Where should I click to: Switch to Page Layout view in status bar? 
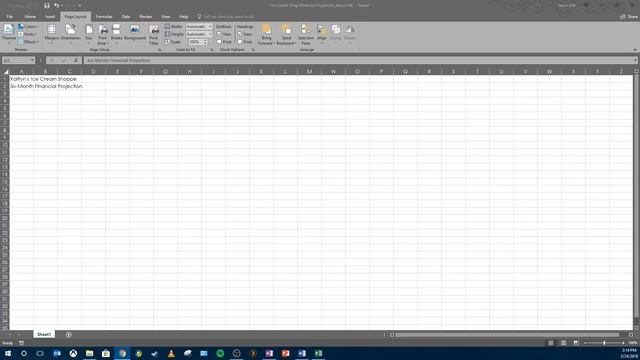(563, 343)
